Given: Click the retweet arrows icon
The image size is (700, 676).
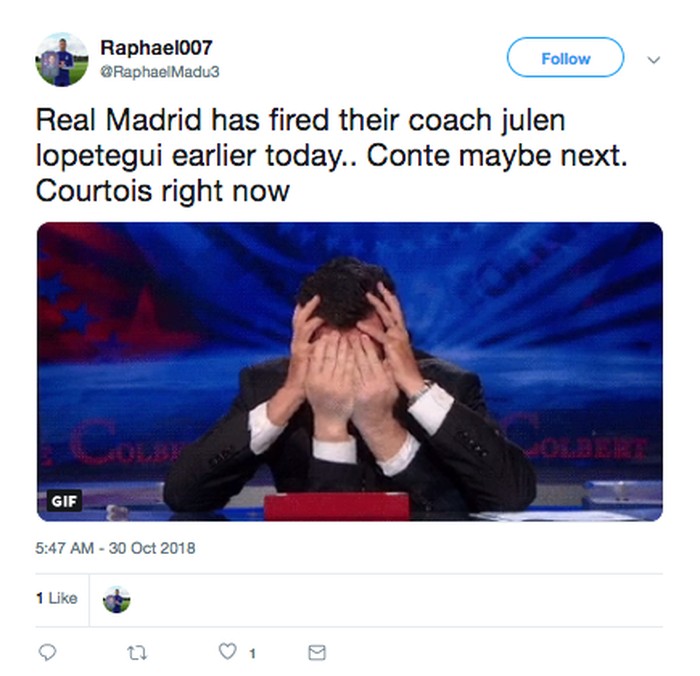Looking at the screenshot, I should 137,653.
